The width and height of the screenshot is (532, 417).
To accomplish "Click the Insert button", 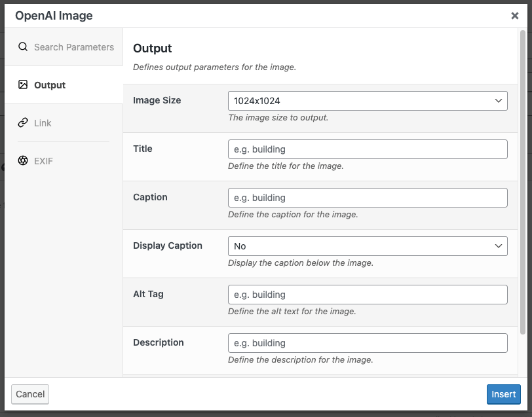I will tap(503, 394).
